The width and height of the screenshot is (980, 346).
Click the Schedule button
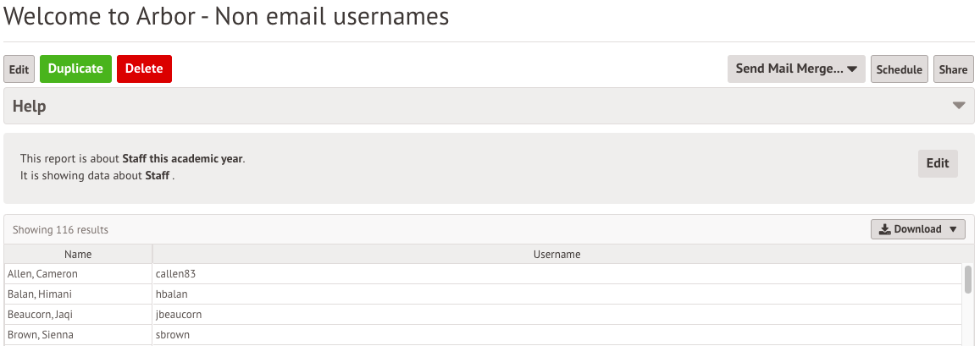tap(899, 69)
